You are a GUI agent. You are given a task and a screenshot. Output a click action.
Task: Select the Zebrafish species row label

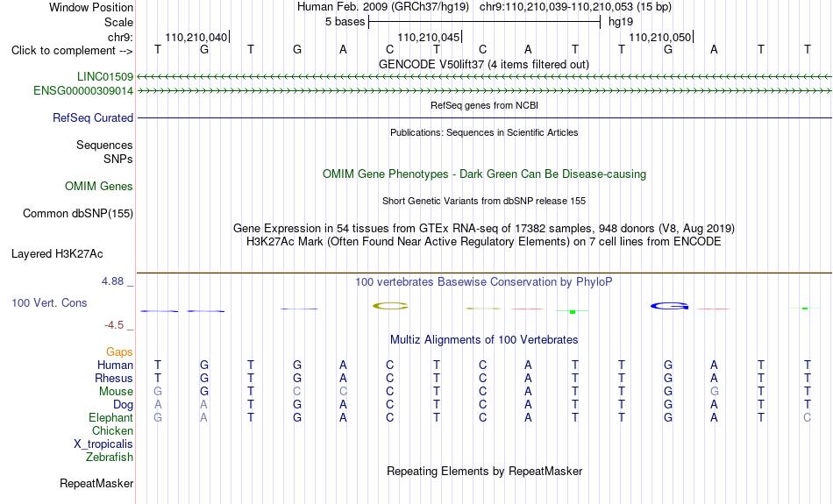coord(110,458)
